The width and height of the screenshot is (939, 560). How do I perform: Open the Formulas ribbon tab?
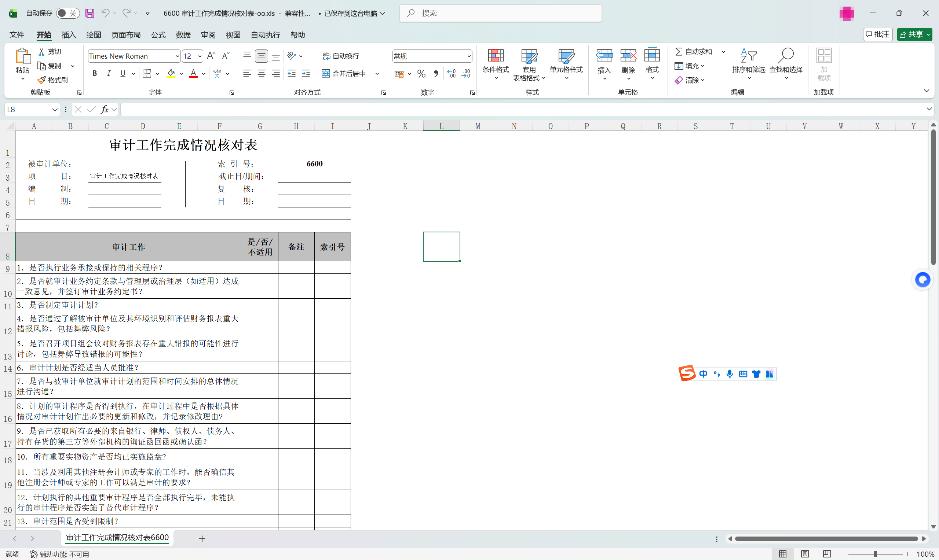158,35
